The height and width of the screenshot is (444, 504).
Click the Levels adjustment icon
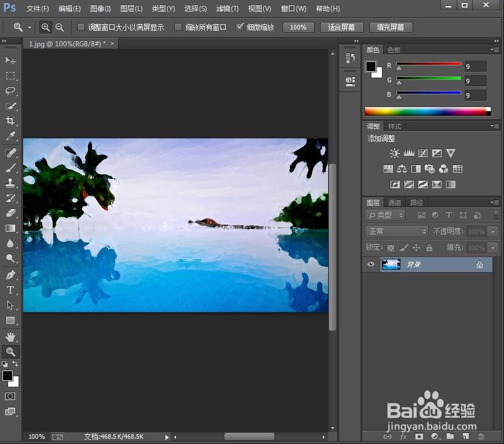click(x=409, y=153)
